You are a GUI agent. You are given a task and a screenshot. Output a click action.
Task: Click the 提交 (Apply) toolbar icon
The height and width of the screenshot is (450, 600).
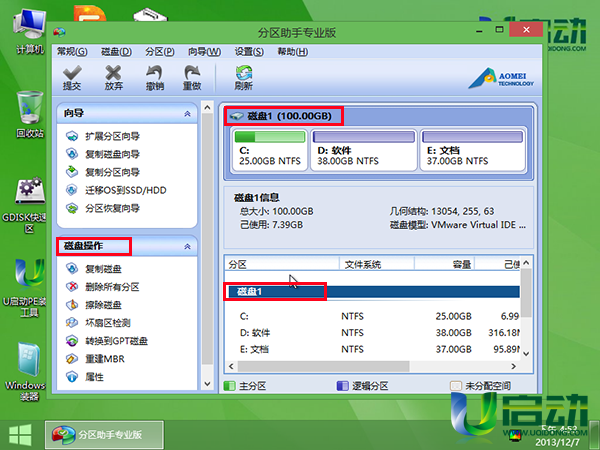tap(72, 78)
